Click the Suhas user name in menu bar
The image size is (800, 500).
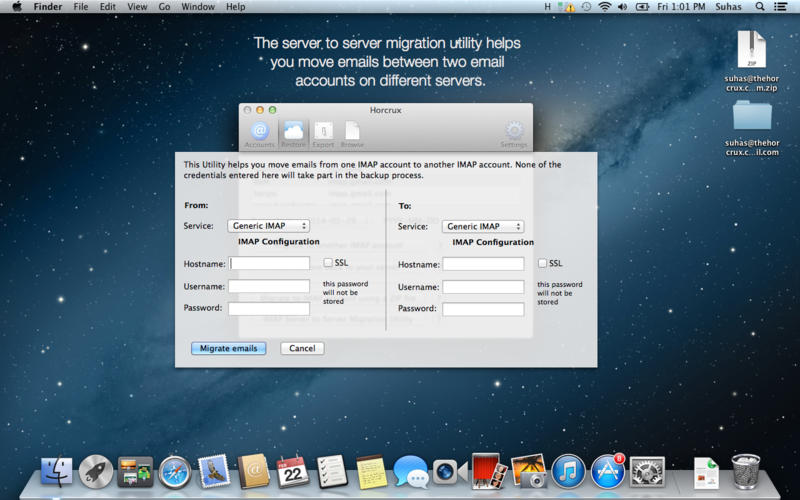pos(728,7)
